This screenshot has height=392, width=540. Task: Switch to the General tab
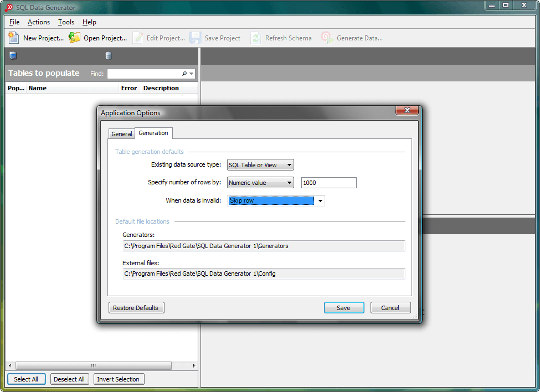pos(121,134)
